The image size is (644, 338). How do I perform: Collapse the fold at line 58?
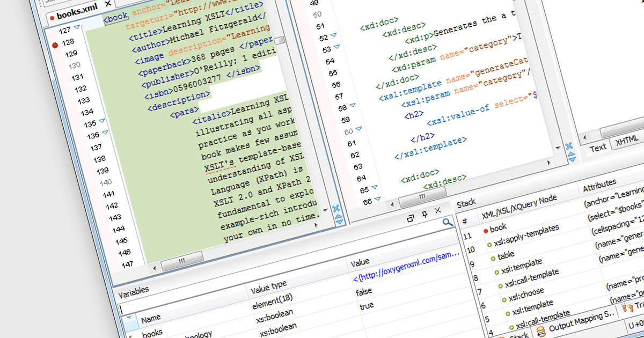(x=353, y=106)
